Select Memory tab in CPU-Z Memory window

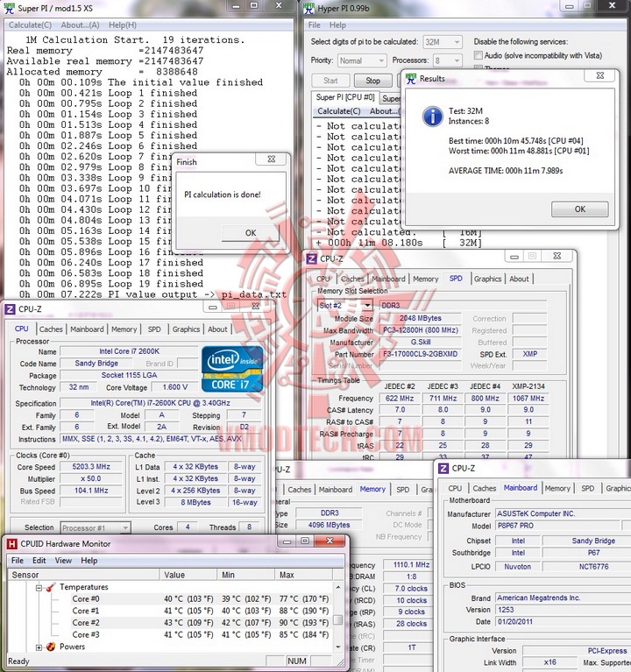[x=372, y=489]
